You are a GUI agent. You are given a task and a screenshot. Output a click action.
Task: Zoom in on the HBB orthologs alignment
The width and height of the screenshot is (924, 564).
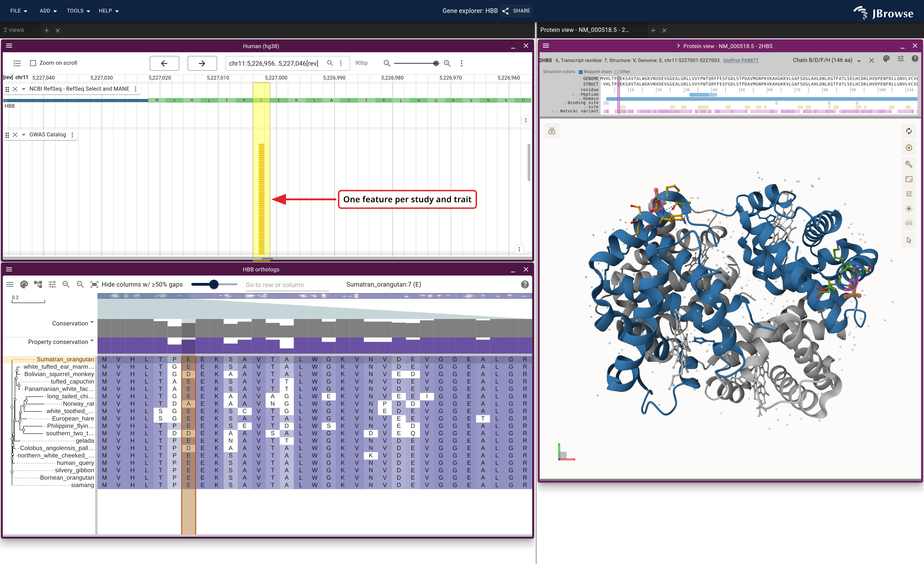pos(66,285)
